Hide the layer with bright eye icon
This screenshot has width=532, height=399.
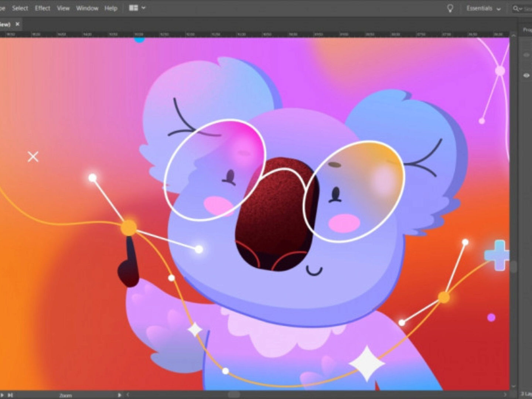[526, 75]
